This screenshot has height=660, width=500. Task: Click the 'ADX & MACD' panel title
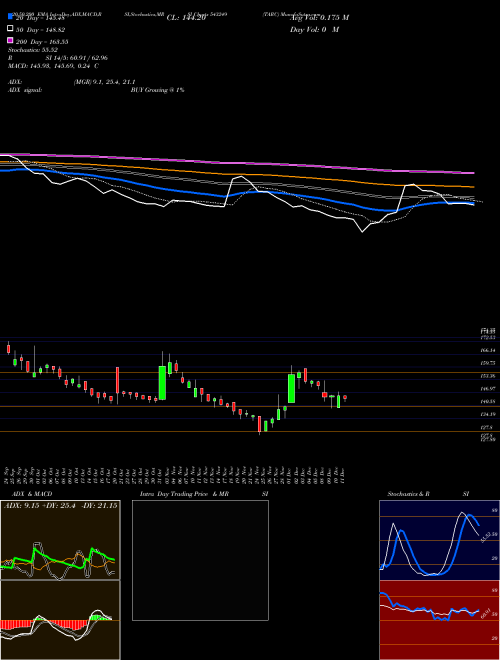click(x=32, y=494)
